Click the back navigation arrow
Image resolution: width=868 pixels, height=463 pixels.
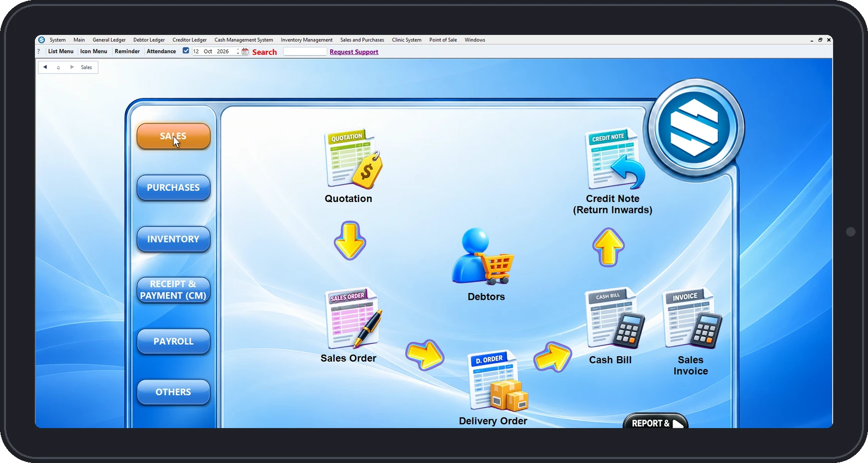tap(45, 67)
